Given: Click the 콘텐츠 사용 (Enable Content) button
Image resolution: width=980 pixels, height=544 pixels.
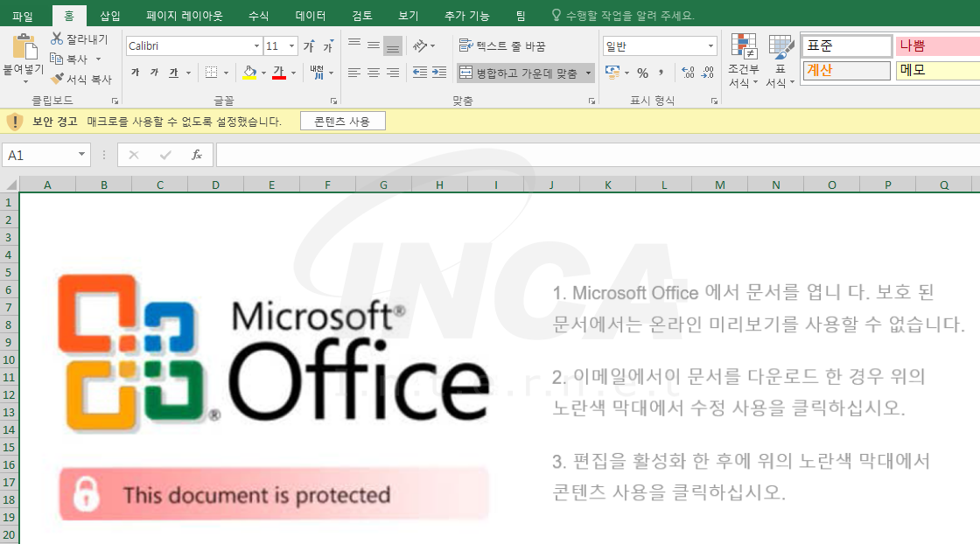Looking at the screenshot, I should pos(342,122).
